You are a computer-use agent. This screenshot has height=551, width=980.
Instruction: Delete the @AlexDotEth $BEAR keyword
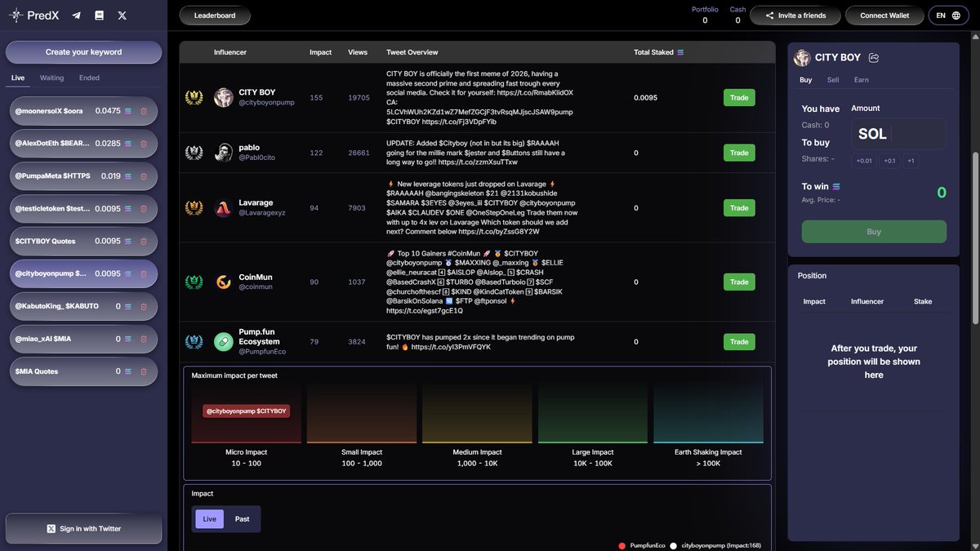pyautogui.click(x=144, y=144)
